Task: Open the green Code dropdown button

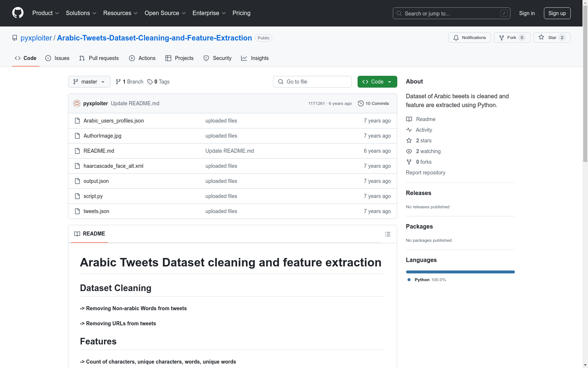Action: click(377, 82)
